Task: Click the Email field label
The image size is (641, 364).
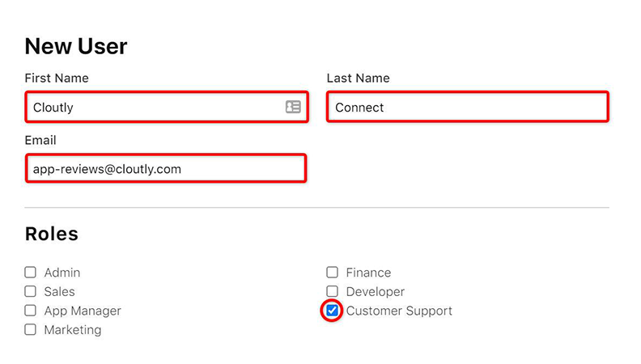Action: coord(40,141)
